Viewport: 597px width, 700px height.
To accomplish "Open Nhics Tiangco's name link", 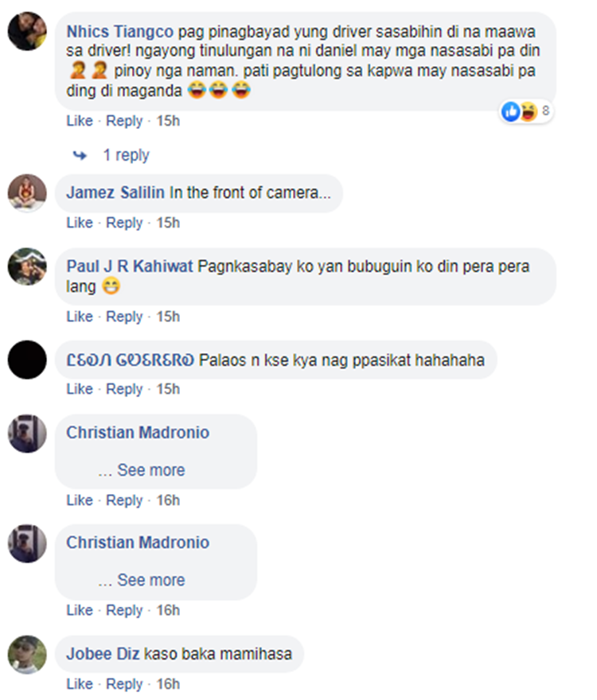I will click(x=119, y=32).
